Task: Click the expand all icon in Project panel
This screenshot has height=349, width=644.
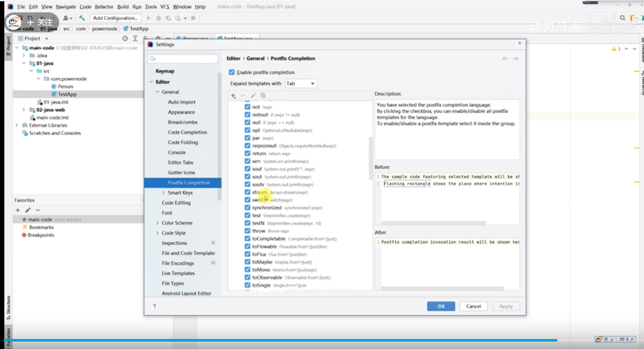Action: click(x=135, y=38)
